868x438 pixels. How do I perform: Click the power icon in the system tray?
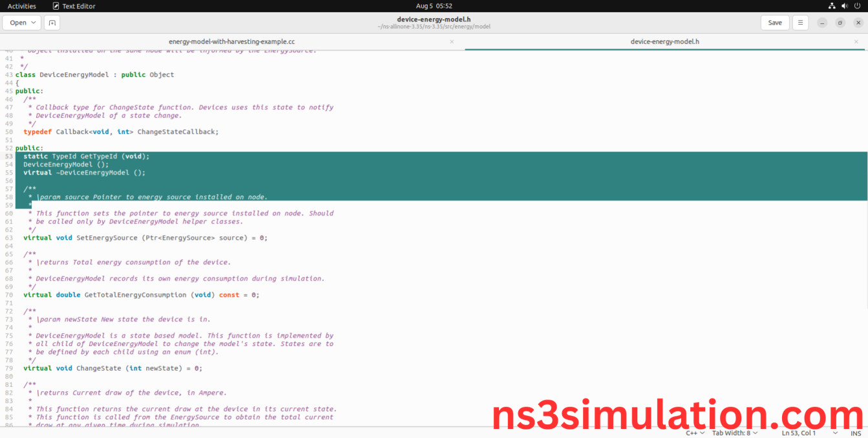pyautogui.click(x=857, y=5)
